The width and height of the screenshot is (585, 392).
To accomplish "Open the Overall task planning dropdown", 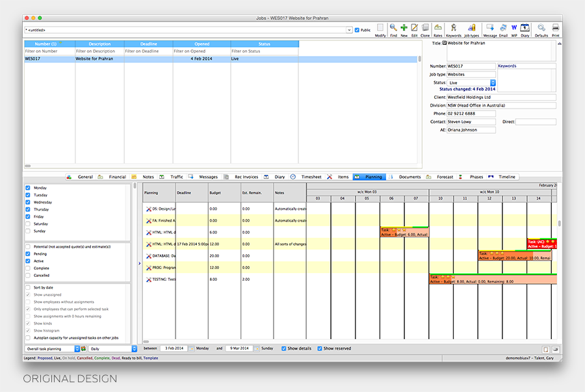I will (x=53, y=348).
